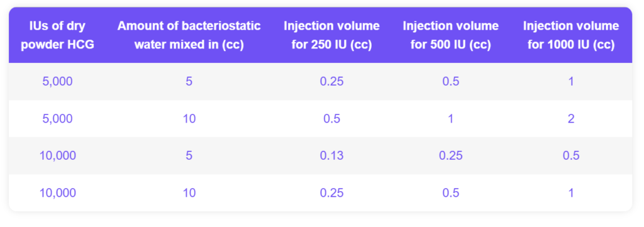
Task: Click the 'Injection volume for 1000 IU' header
Action: (571, 35)
